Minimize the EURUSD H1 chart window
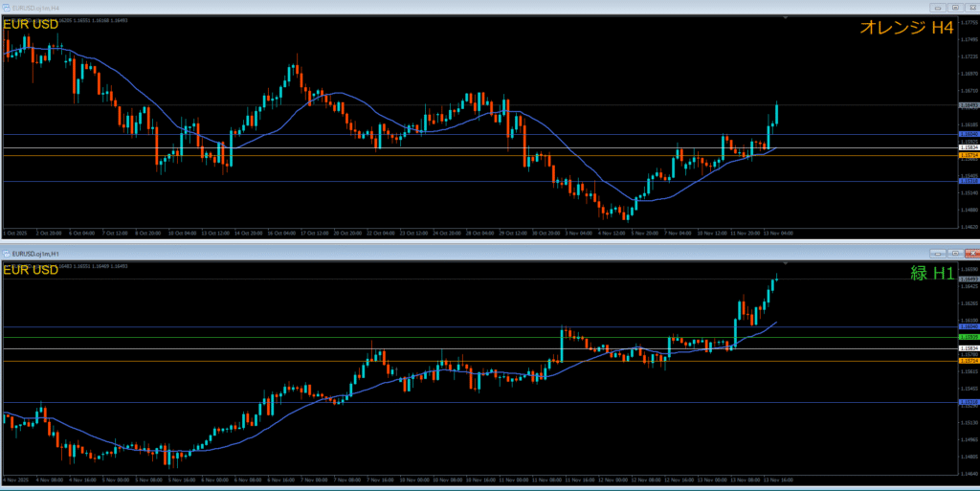 point(938,253)
